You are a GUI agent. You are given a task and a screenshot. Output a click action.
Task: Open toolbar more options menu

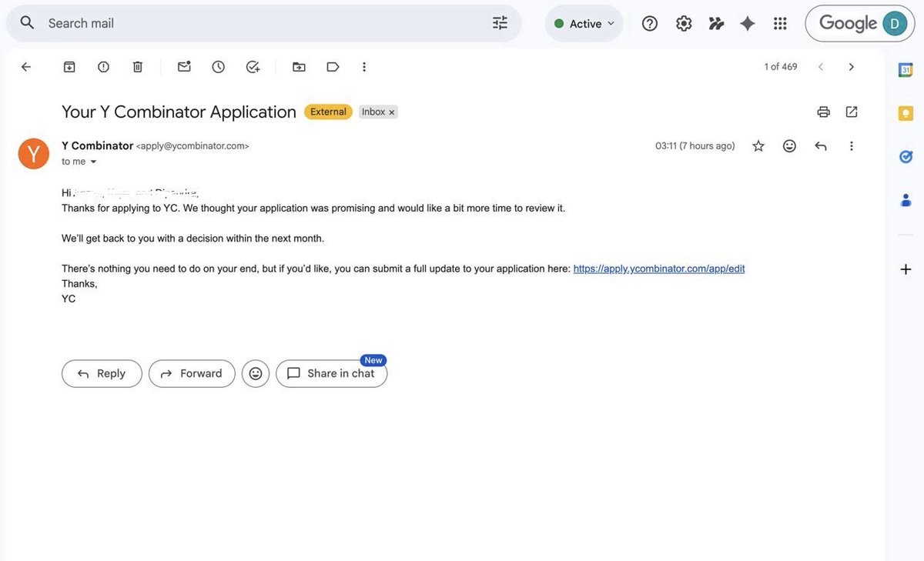pos(364,67)
